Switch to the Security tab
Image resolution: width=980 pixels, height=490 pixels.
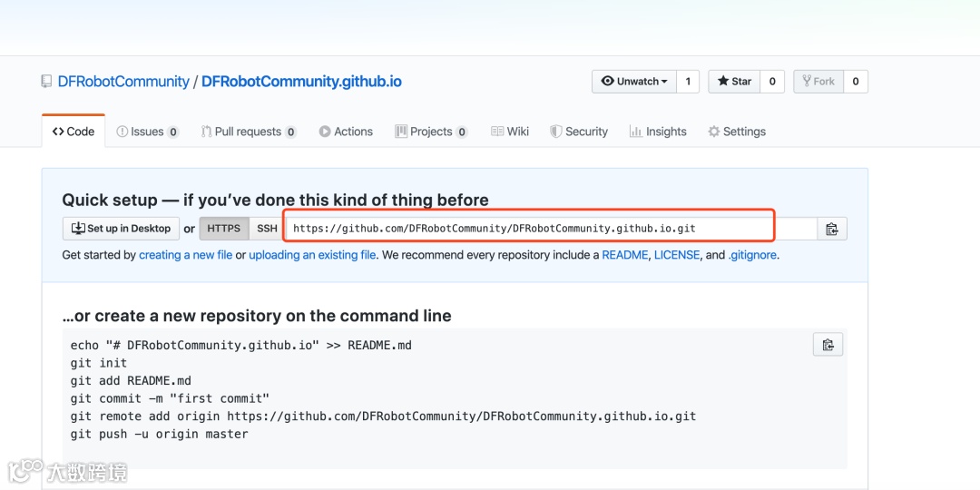[x=579, y=132]
